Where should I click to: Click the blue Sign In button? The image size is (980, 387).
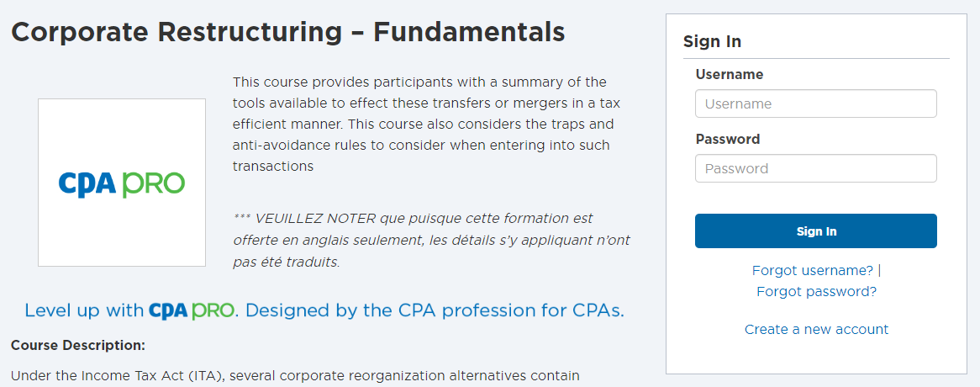815,231
